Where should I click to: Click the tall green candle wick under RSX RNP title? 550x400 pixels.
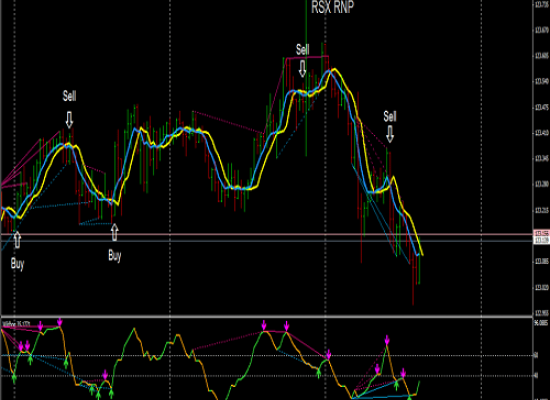pyautogui.click(x=306, y=77)
